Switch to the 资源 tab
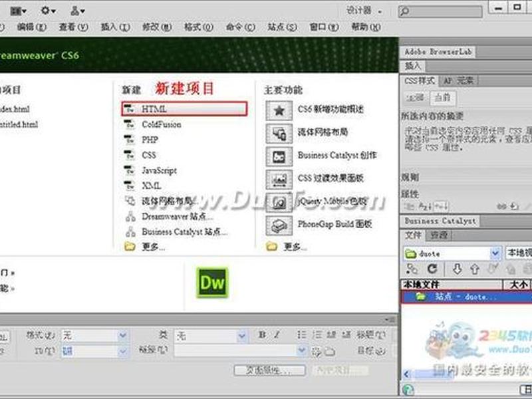The width and height of the screenshot is (532, 399). click(439, 235)
